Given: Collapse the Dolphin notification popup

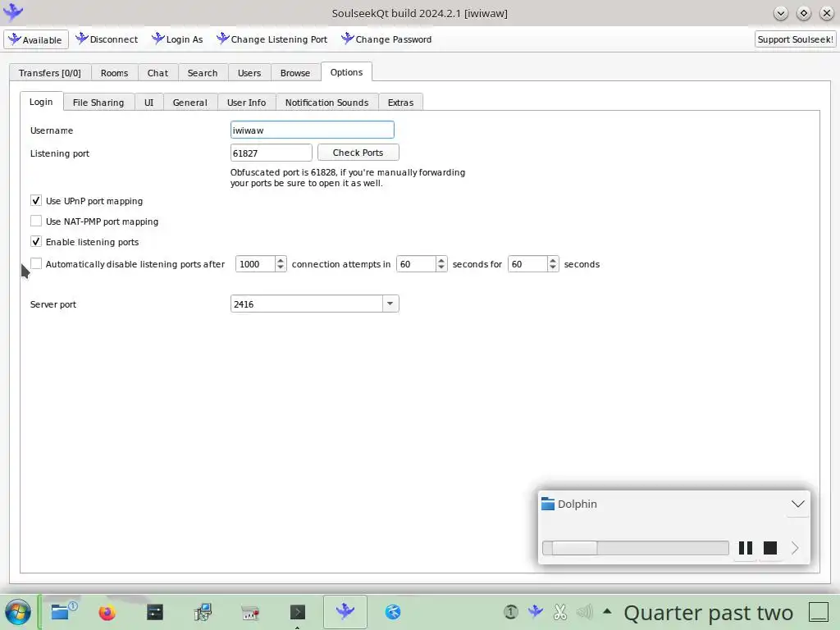Looking at the screenshot, I should pyautogui.click(x=797, y=504).
